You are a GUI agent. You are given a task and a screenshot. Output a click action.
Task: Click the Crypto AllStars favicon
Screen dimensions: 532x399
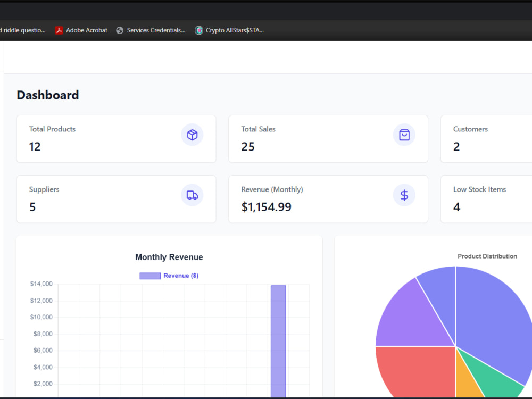click(199, 30)
